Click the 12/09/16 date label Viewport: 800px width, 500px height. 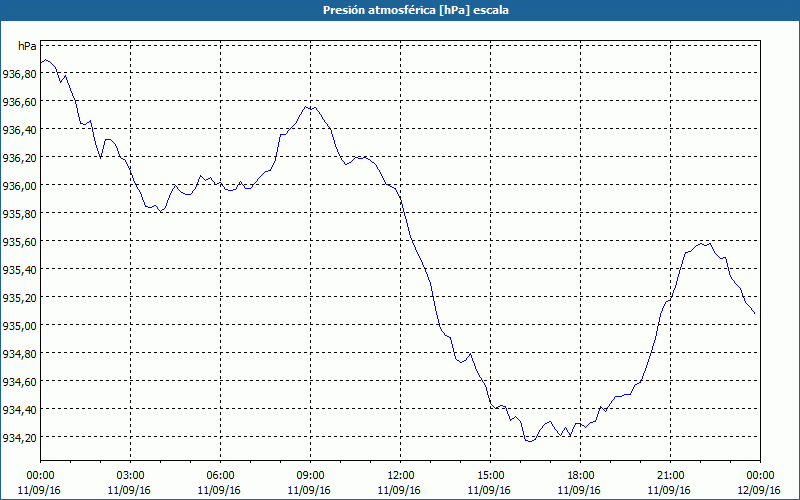(x=759, y=490)
